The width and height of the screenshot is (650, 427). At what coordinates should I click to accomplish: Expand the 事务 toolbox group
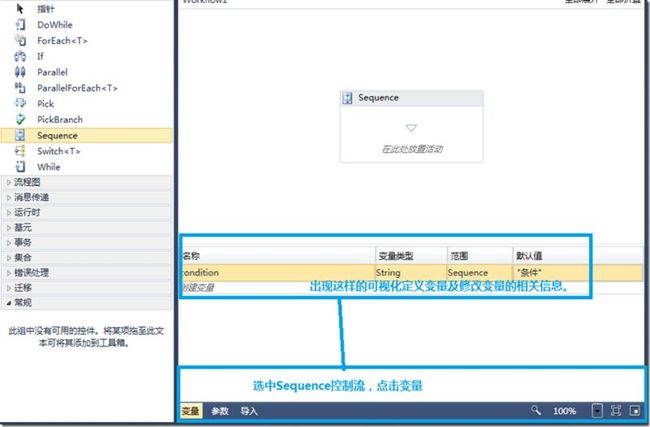pos(86,242)
